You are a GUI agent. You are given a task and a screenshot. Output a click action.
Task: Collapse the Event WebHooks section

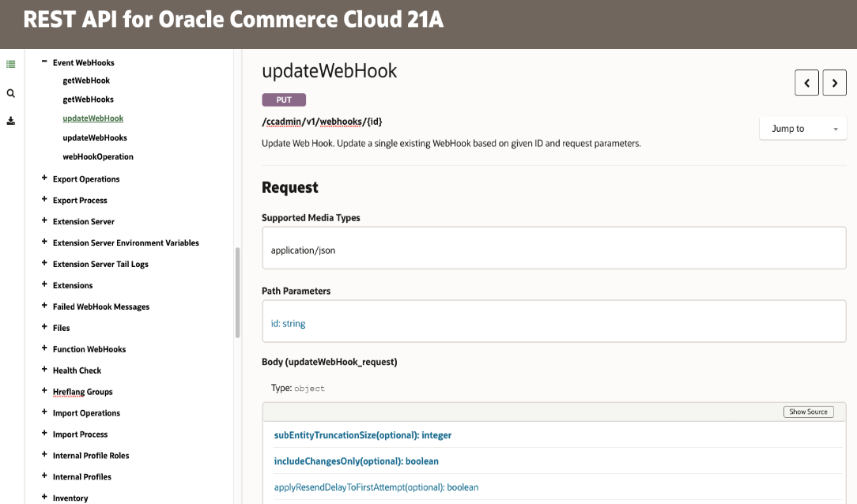pos(44,62)
